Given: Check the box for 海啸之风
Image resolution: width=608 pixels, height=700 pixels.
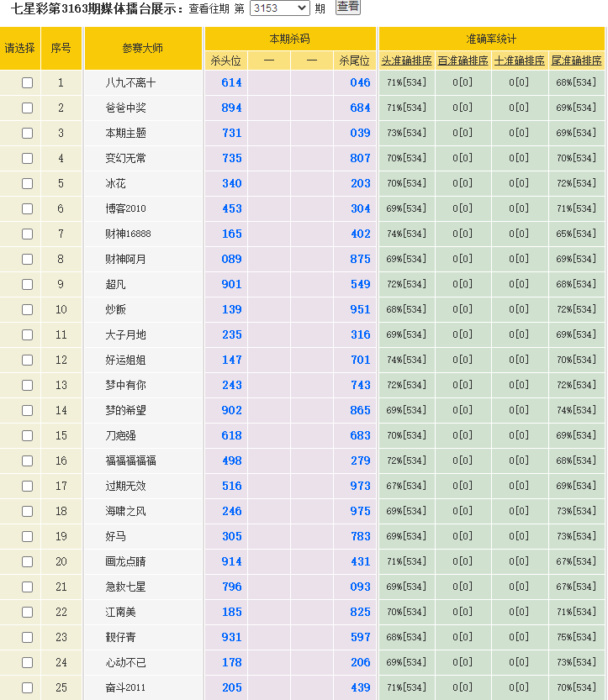Looking at the screenshot, I should (x=28, y=512).
